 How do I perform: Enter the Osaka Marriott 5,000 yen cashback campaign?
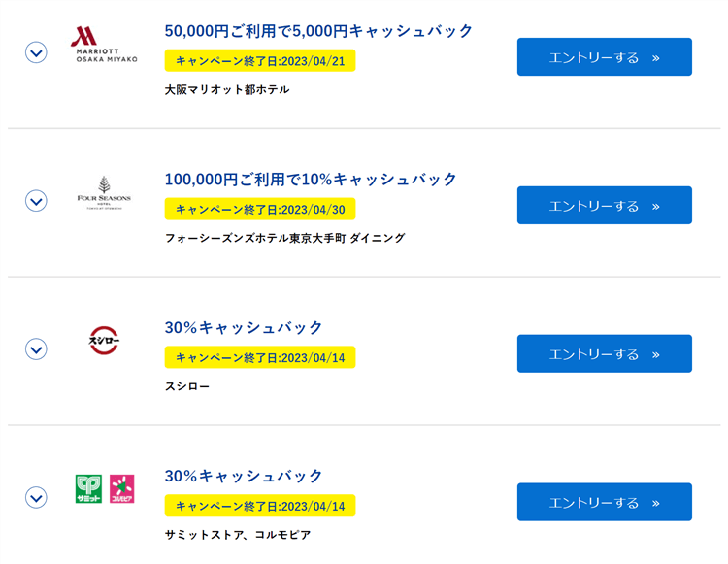pyautogui.click(x=604, y=57)
